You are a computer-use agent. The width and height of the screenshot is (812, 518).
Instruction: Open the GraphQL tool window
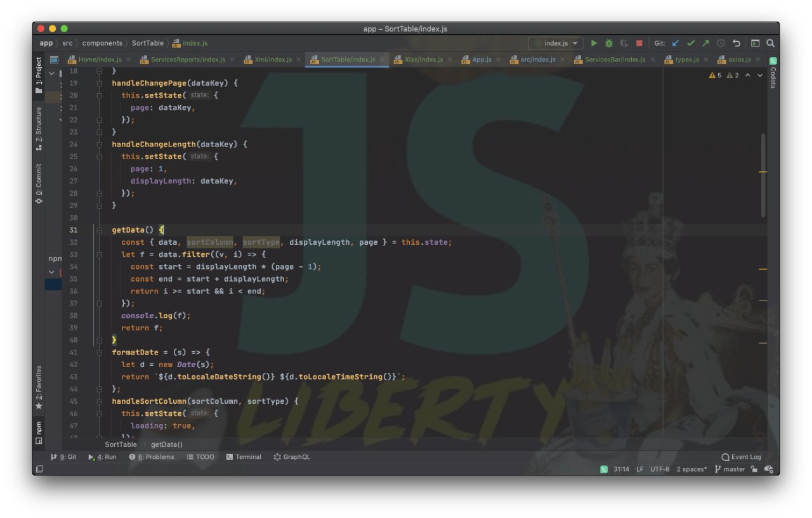(292, 456)
